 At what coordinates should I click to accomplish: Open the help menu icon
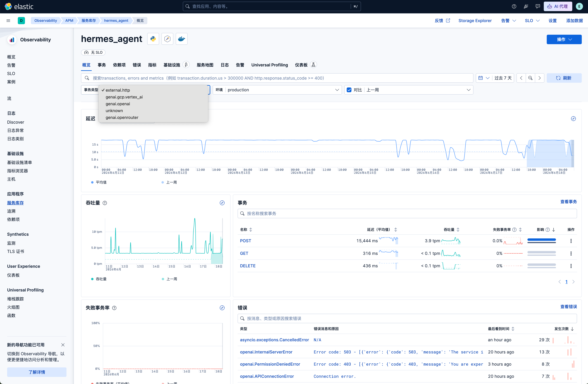(x=514, y=6)
